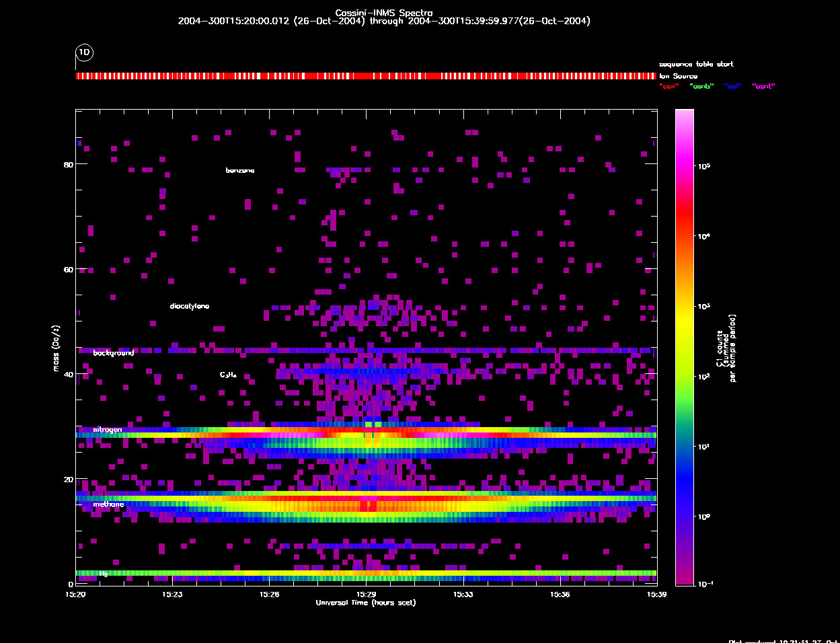Click the "Ion Source" label
Screen dimensions: 840x643
pos(678,76)
